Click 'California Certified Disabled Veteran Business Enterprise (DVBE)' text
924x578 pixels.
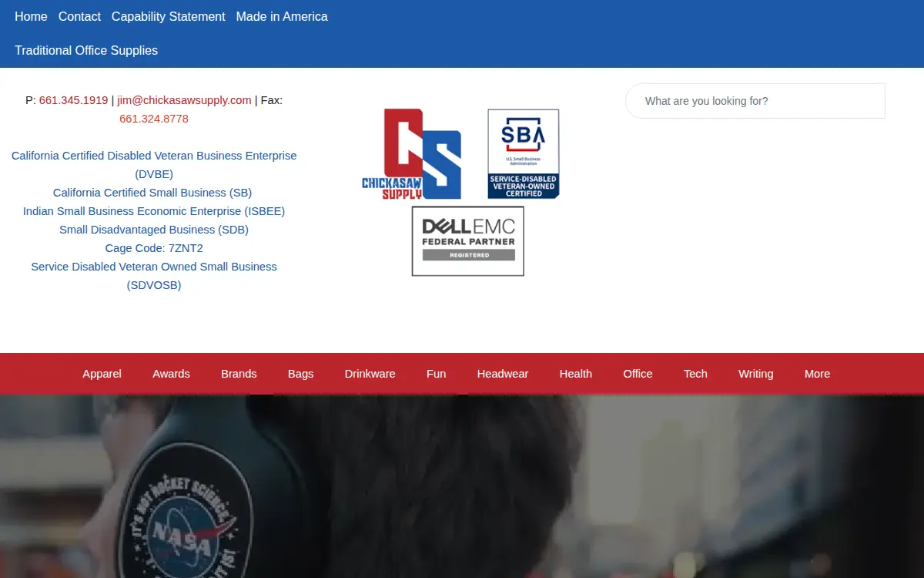154,165
